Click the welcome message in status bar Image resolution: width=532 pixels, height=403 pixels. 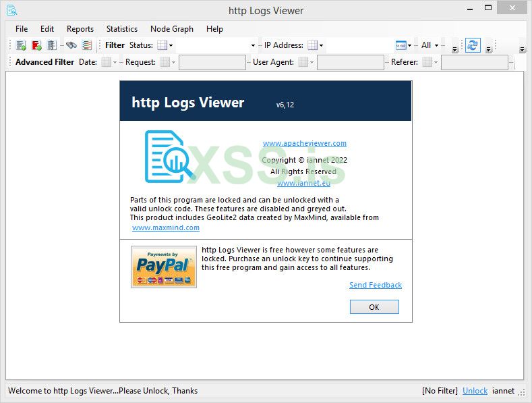point(102,391)
